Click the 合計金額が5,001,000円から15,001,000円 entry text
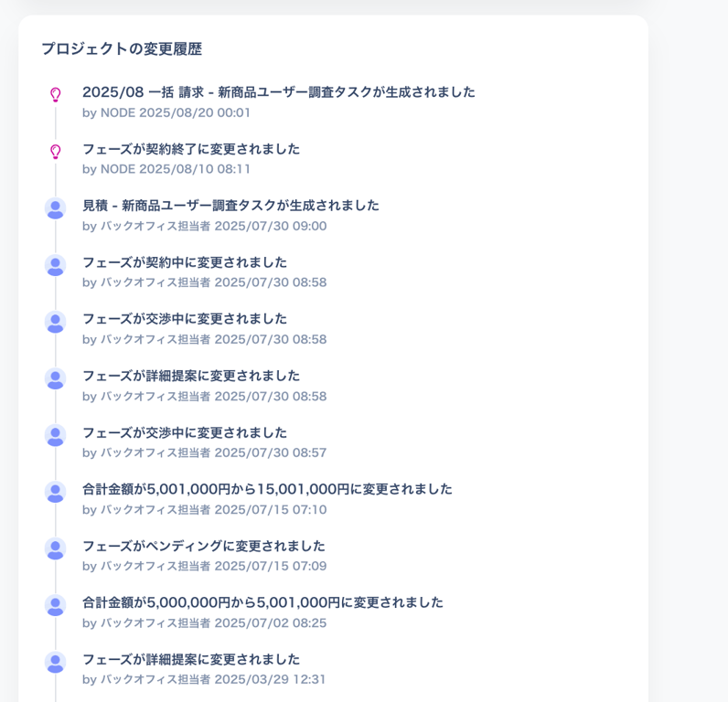Screen dimensions: 728x702 [x=267, y=489]
